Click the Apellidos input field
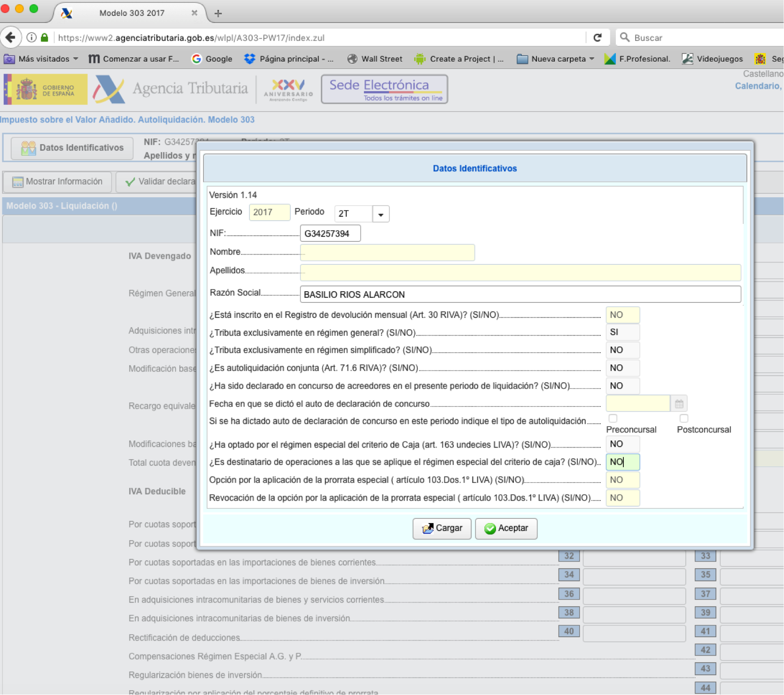 pyautogui.click(x=520, y=272)
